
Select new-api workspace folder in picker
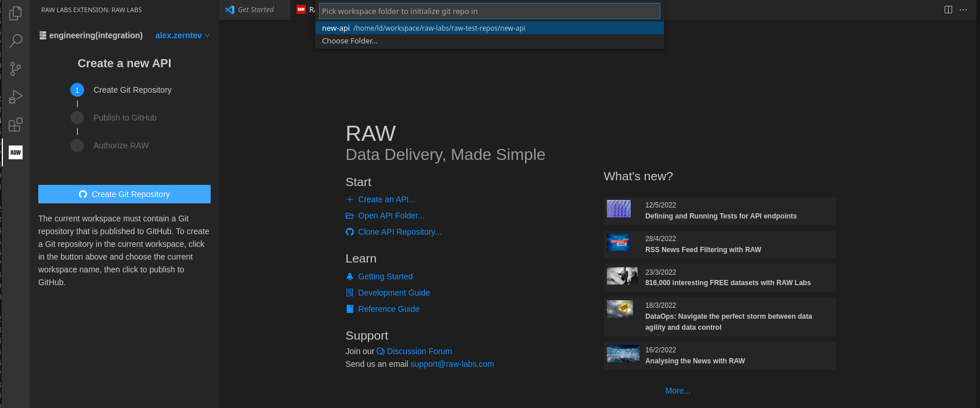click(489, 28)
